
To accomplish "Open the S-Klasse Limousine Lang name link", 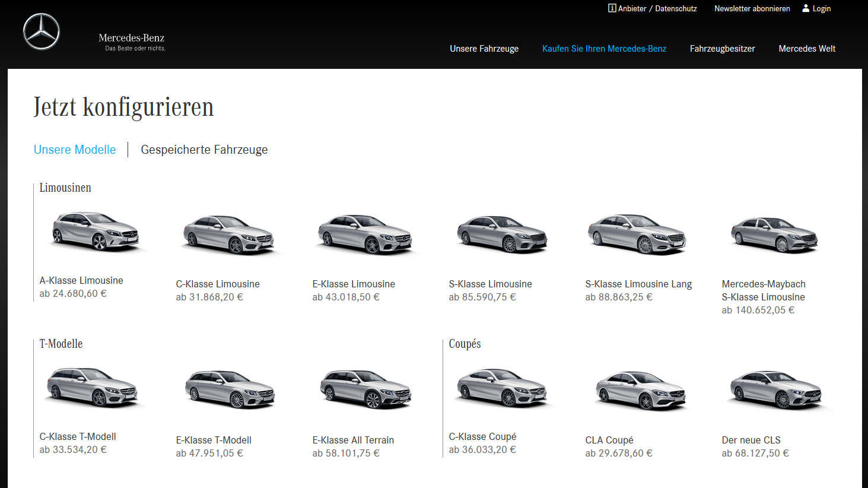I will pyautogui.click(x=638, y=284).
